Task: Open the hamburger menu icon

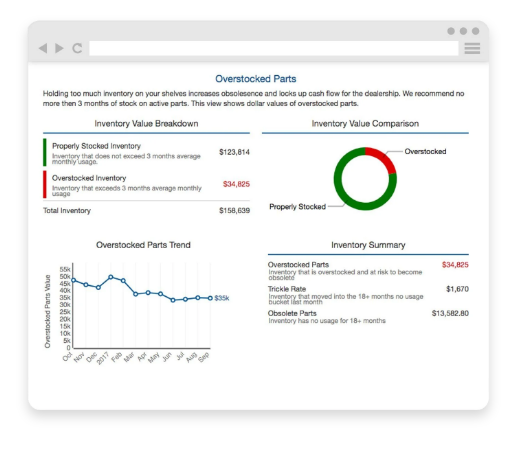Action: (472, 48)
